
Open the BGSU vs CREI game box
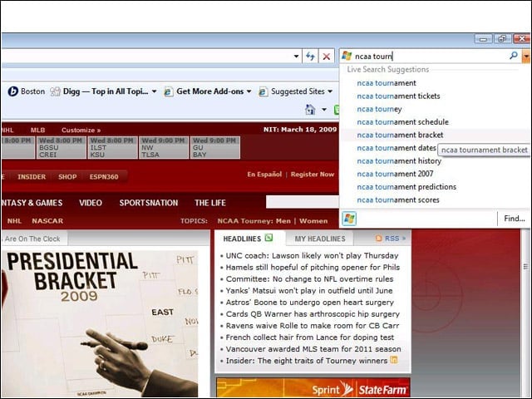point(61,147)
